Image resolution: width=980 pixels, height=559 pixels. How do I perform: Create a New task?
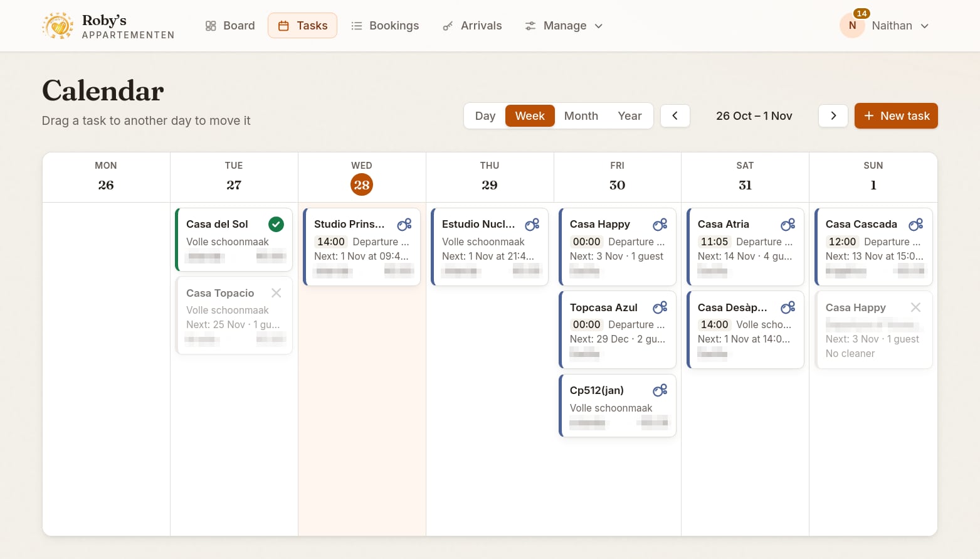pos(896,116)
